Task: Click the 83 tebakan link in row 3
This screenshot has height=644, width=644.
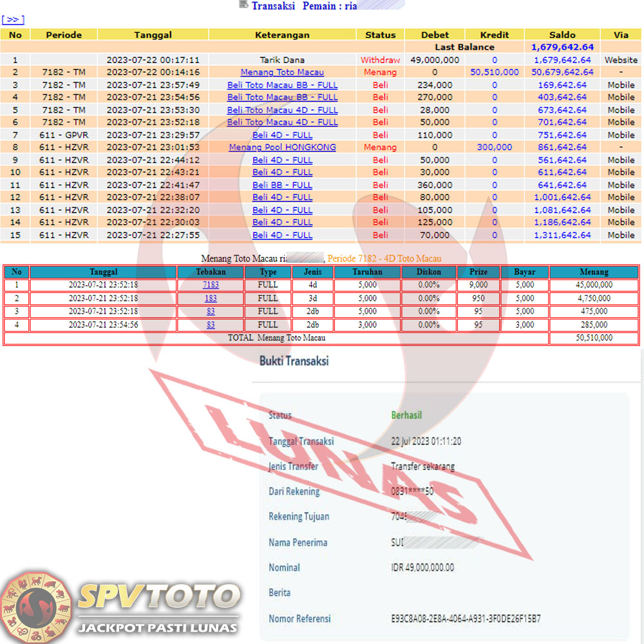Action: point(211,312)
